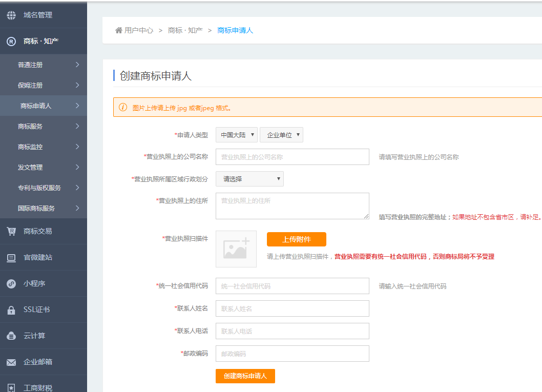The image size is (542, 392).
Task: Click the 官微建站 site builder icon
Action: click(11, 258)
